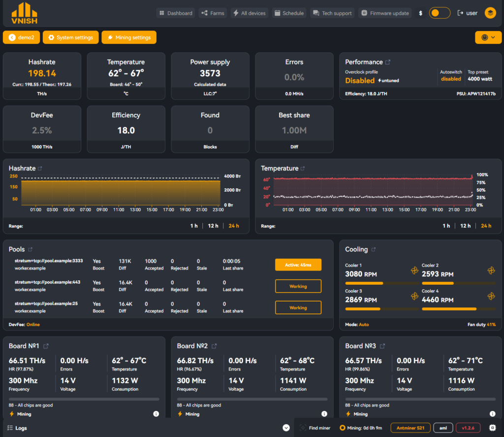
Task: Open Board №2 external link icon
Action: [x=214, y=346]
